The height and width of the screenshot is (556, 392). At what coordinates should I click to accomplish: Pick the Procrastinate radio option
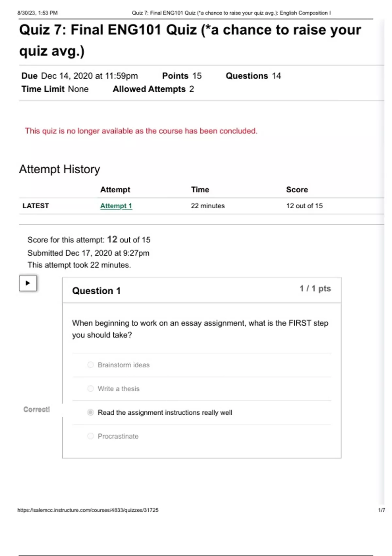90,436
